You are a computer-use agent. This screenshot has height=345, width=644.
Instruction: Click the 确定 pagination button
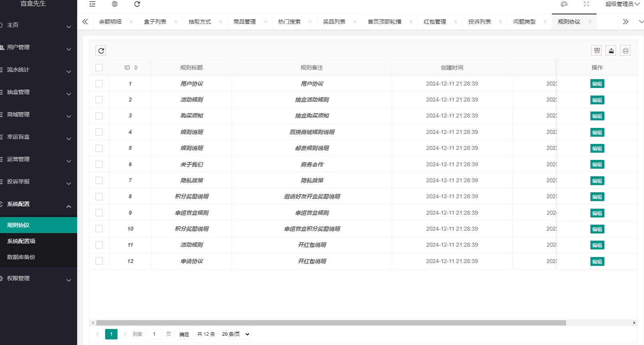(x=184, y=334)
